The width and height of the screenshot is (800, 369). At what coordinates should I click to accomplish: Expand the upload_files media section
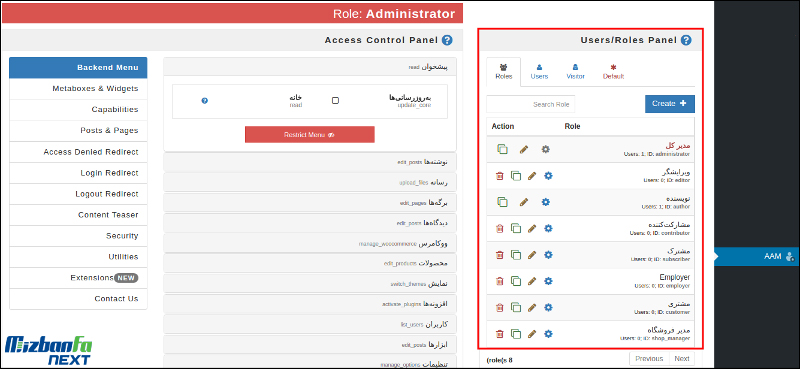point(310,182)
